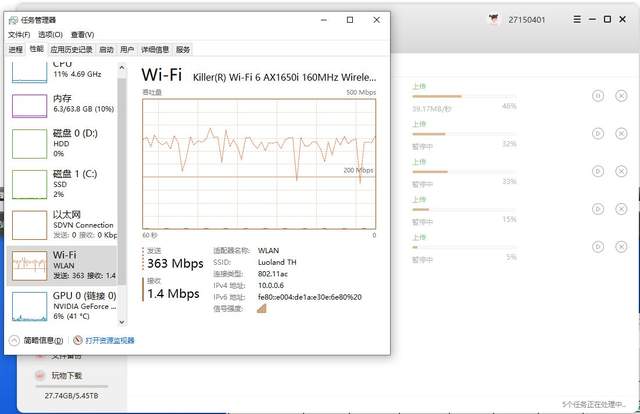Switch to the 服务 tab
The width and height of the screenshot is (640, 414).
pyautogui.click(x=183, y=49)
